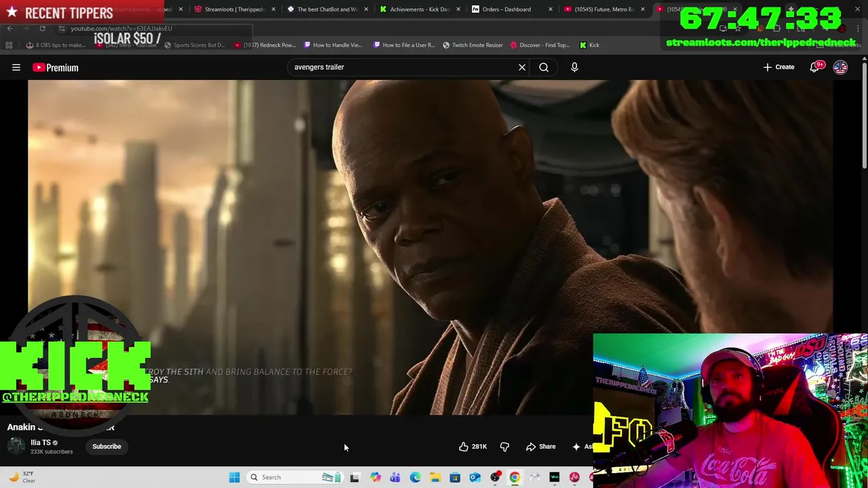Share the video with the Share button
This screenshot has width=868, height=488.
tap(541, 447)
